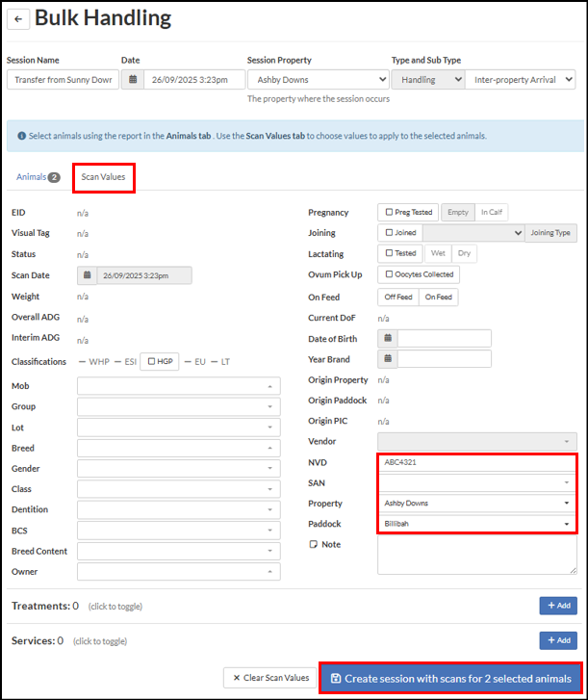Image resolution: width=588 pixels, height=700 pixels.
Task: Add a new service with the Add button
Action: [558, 640]
